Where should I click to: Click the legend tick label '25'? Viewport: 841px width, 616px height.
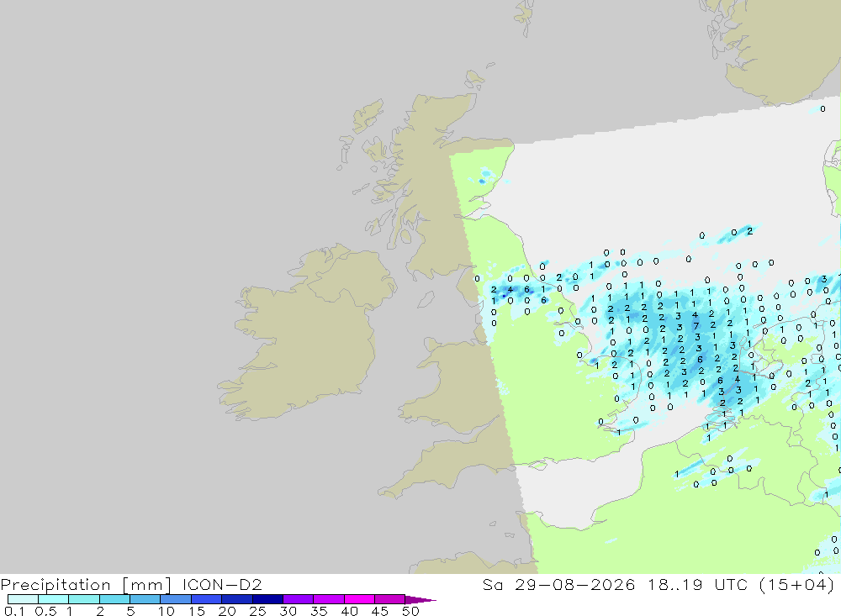(x=257, y=611)
